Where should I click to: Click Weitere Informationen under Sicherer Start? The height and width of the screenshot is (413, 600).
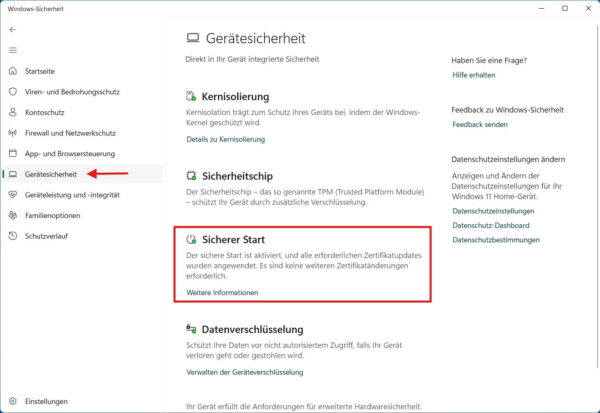(222, 292)
